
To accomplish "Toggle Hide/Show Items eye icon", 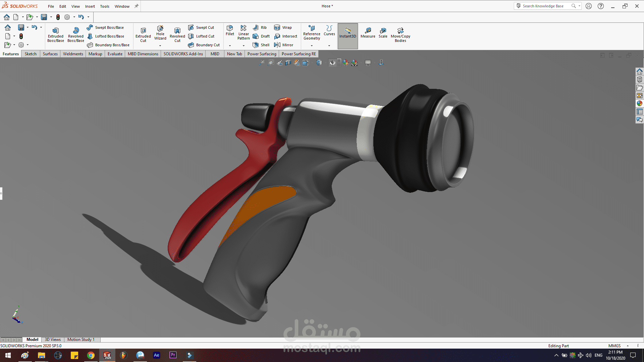I will coord(332,63).
